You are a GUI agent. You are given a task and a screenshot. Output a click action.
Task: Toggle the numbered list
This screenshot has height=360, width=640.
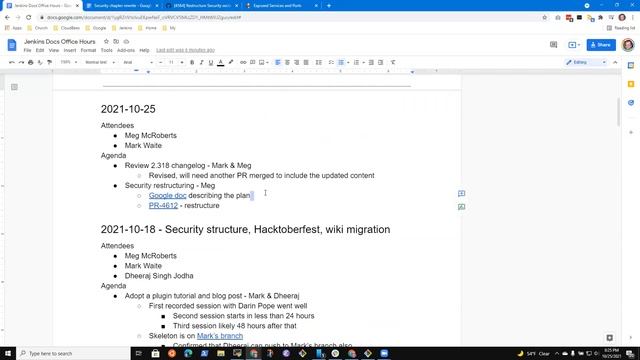pyautogui.click(x=356, y=62)
